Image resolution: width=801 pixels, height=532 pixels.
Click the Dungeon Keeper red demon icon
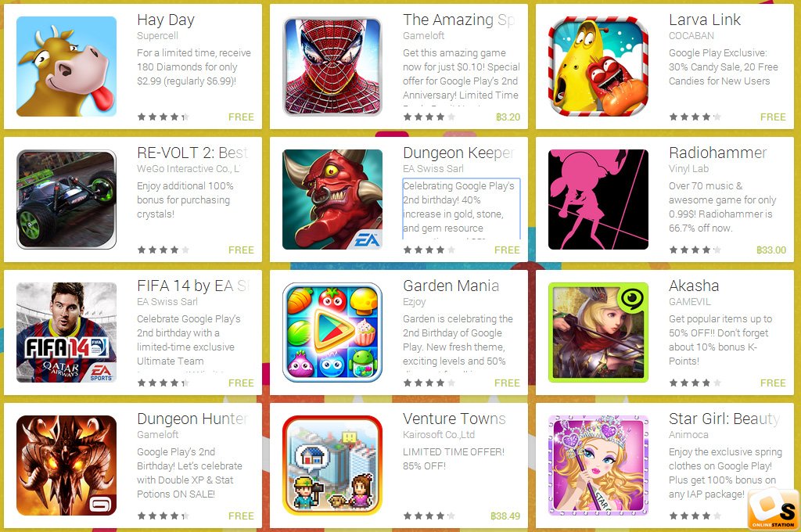(332, 199)
